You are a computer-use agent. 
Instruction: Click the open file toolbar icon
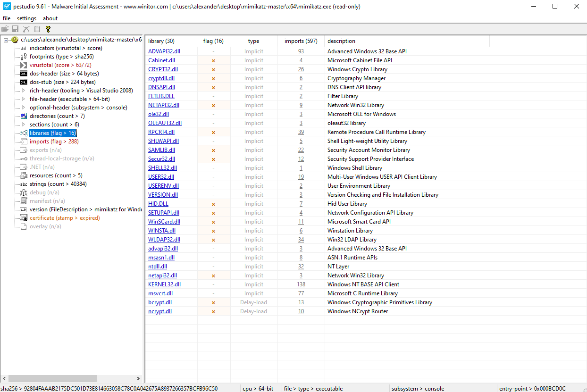6,29
